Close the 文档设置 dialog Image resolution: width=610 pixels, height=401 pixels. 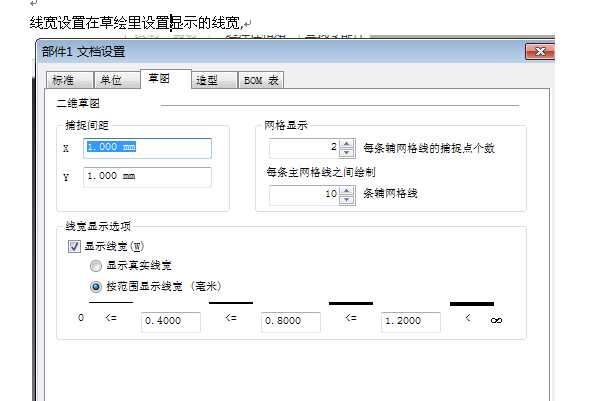[x=540, y=51]
